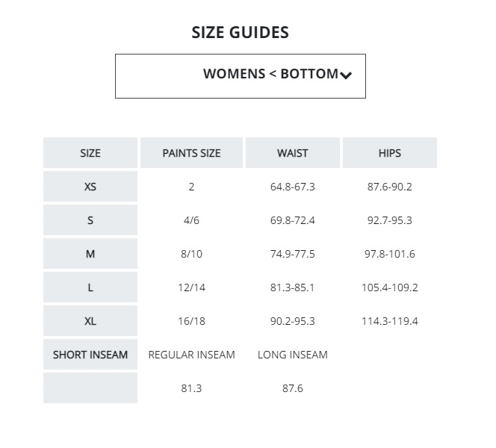Viewport: 496px width, 448px height.
Task: Click the M waist value 74.9-77.5
Action: point(292,254)
